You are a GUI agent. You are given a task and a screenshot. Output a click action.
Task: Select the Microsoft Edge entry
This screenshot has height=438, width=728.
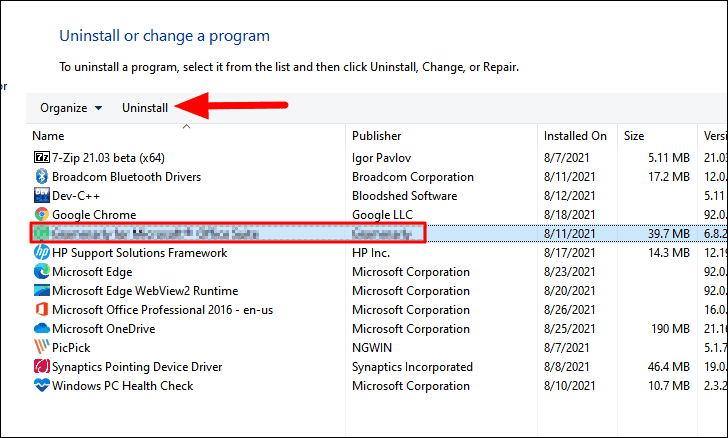[x=92, y=272]
